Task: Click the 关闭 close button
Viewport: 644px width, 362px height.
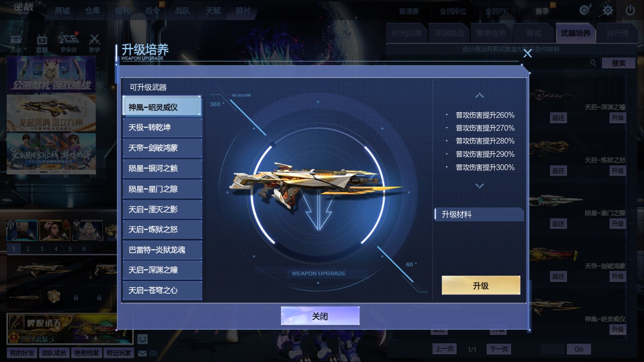Action: click(320, 316)
